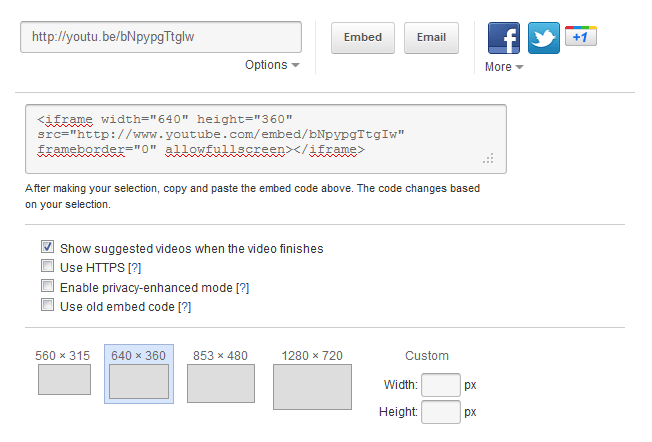
Task: Enable the Use HTTPS checkbox
Action: click(x=47, y=267)
